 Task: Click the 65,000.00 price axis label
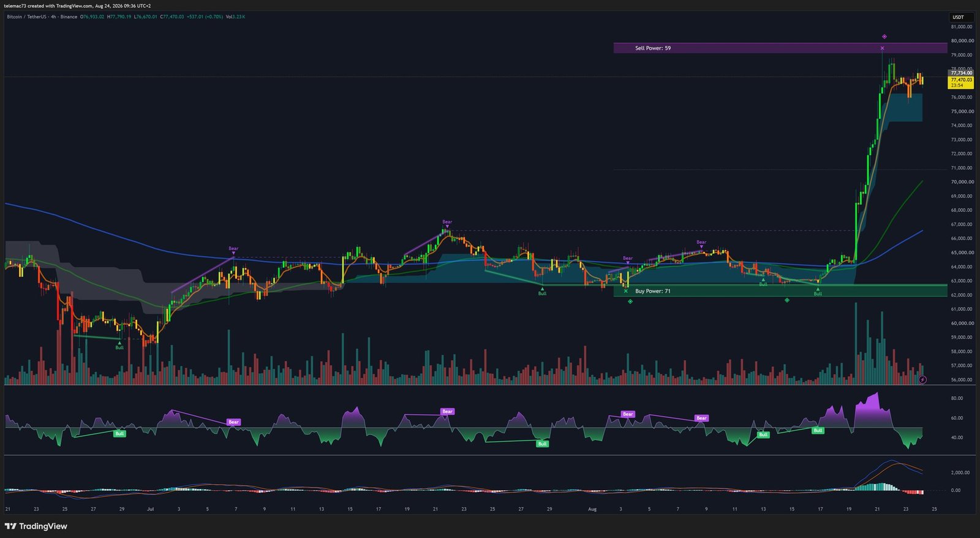(962, 252)
